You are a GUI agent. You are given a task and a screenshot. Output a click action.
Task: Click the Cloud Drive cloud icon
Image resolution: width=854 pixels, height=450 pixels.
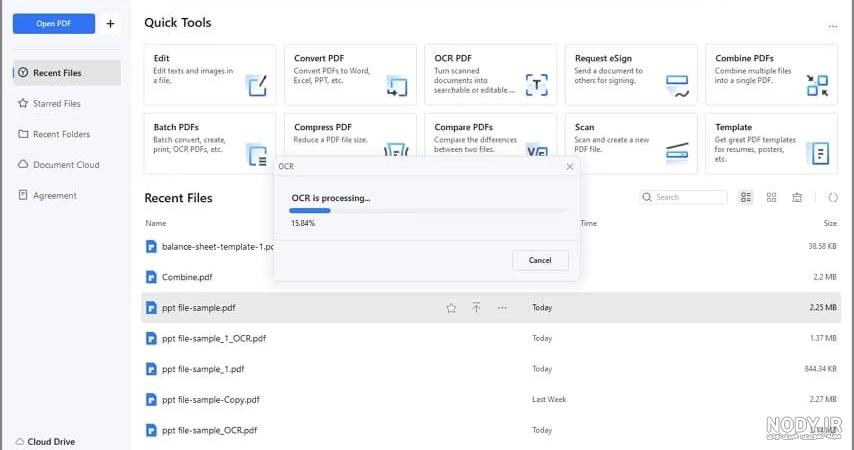(20, 441)
